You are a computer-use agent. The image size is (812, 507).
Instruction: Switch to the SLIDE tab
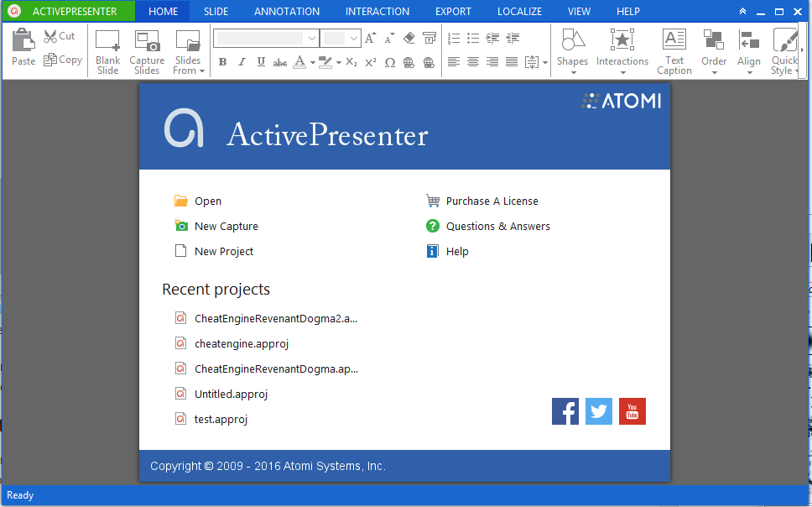coord(216,12)
